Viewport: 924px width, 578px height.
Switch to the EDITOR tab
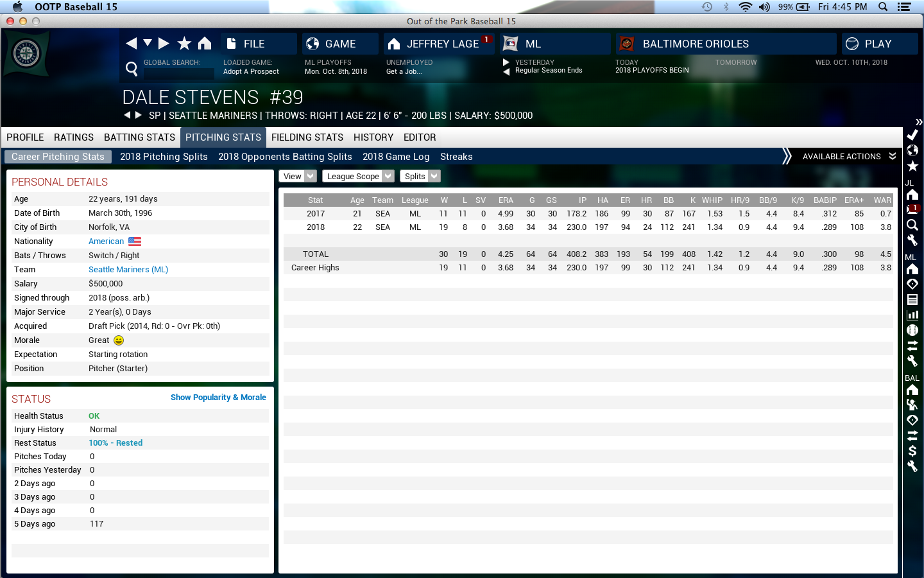tap(420, 137)
